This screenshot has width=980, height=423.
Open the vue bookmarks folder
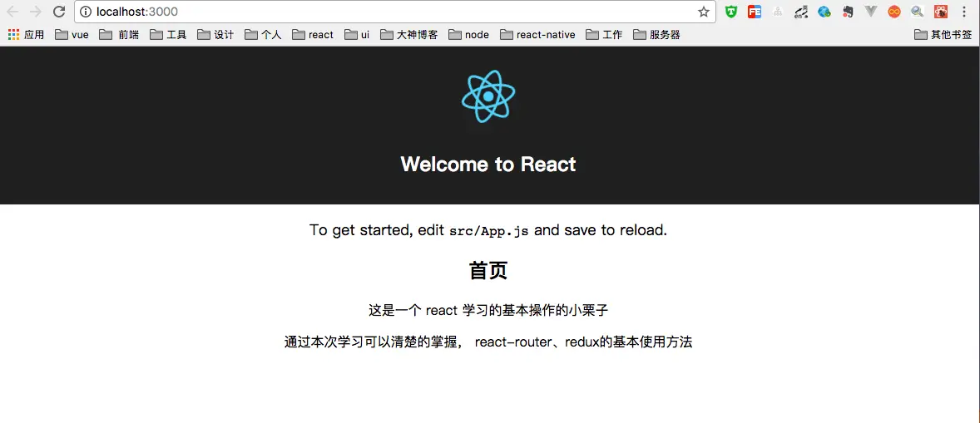click(x=72, y=35)
